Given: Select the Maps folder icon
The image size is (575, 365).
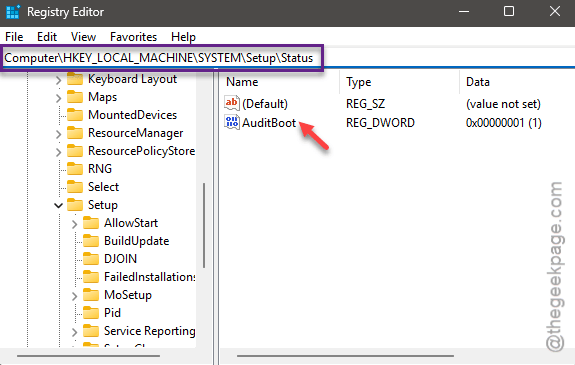Looking at the screenshot, I should 75,97.
